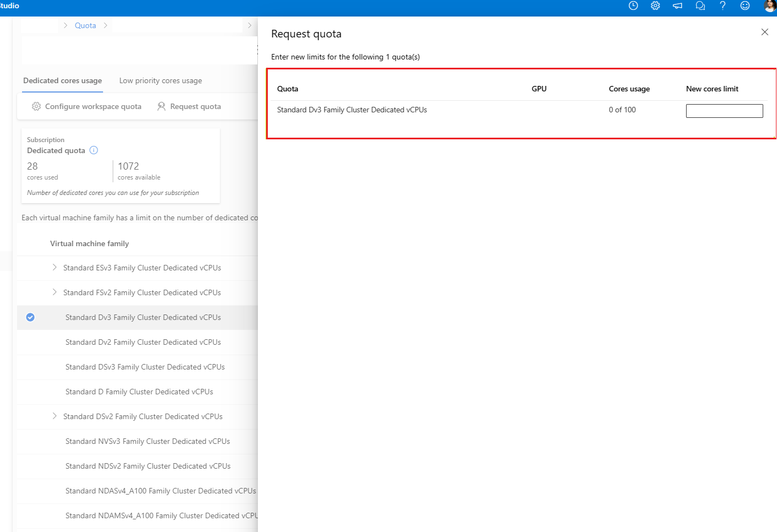Click the Quota breadcrumb link
The height and width of the screenshot is (532, 777).
[85, 25]
